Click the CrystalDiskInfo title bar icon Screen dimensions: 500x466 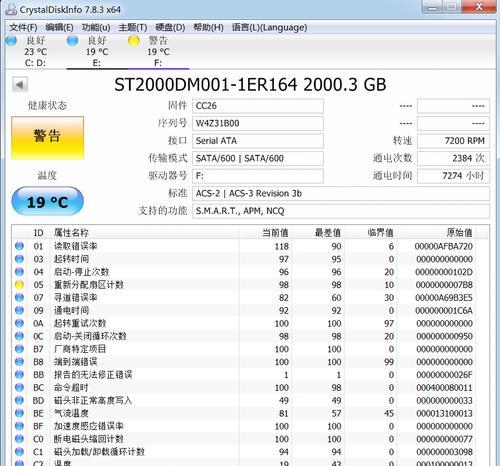[11, 9]
